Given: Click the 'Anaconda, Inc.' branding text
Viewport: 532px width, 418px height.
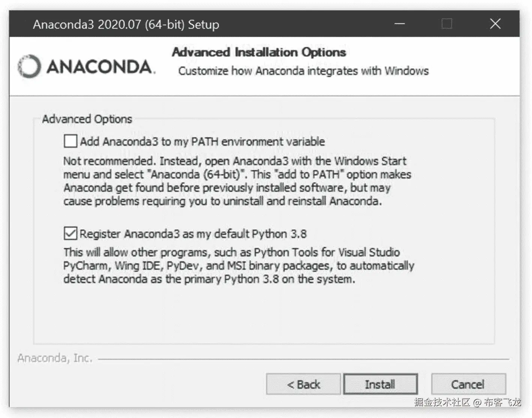Looking at the screenshot, I should click(55, 358).
